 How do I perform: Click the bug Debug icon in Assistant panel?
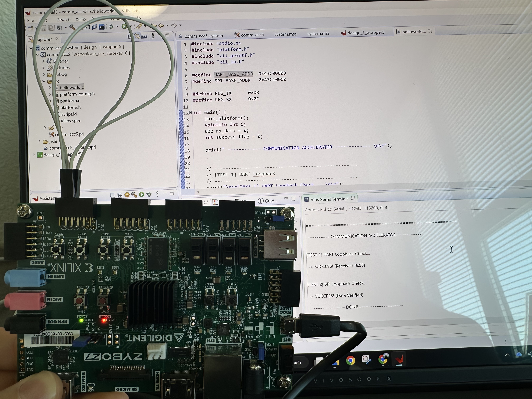[149, 194]
